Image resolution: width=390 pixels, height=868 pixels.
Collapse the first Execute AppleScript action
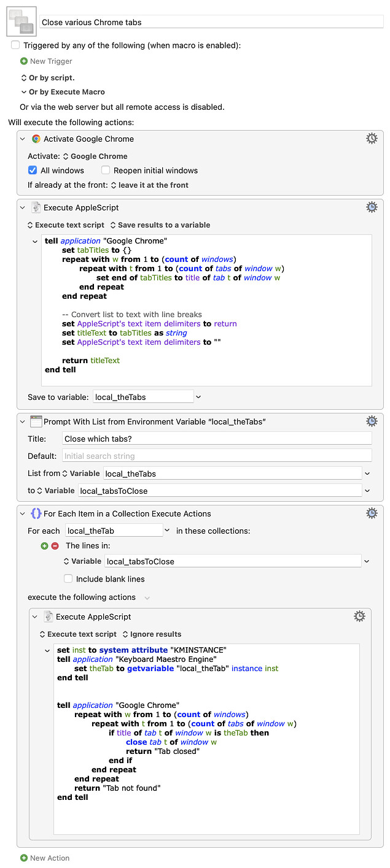point(23,207)
